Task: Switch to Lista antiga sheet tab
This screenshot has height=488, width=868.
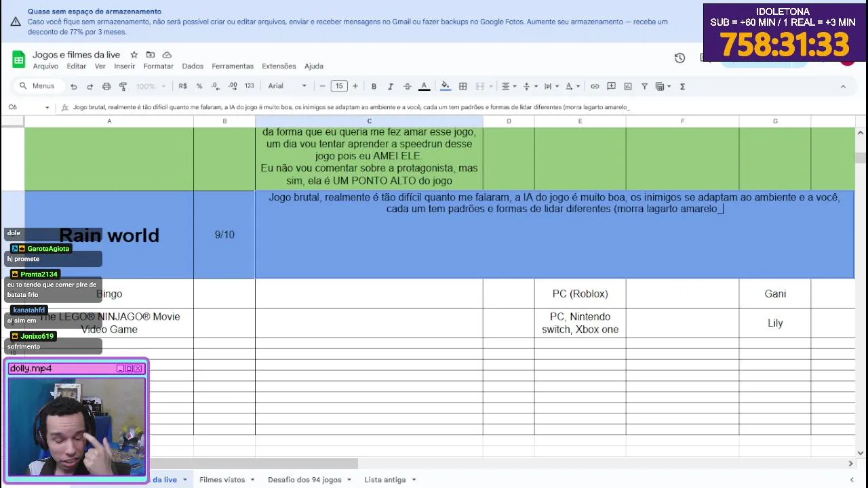Action: tap(385, 480)
